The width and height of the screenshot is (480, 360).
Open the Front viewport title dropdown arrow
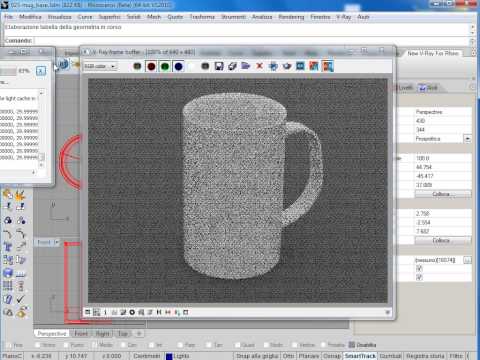coord(57,242)
